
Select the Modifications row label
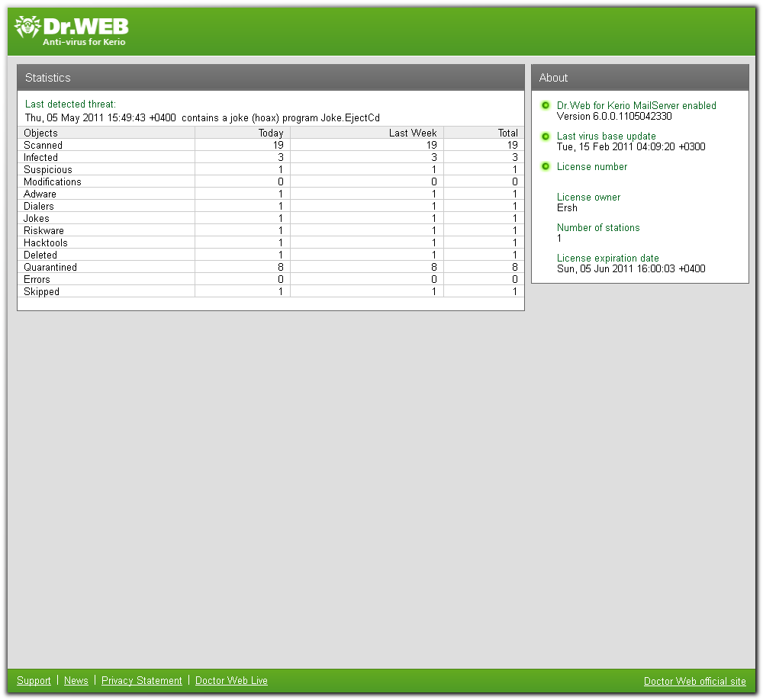[53, 181]
